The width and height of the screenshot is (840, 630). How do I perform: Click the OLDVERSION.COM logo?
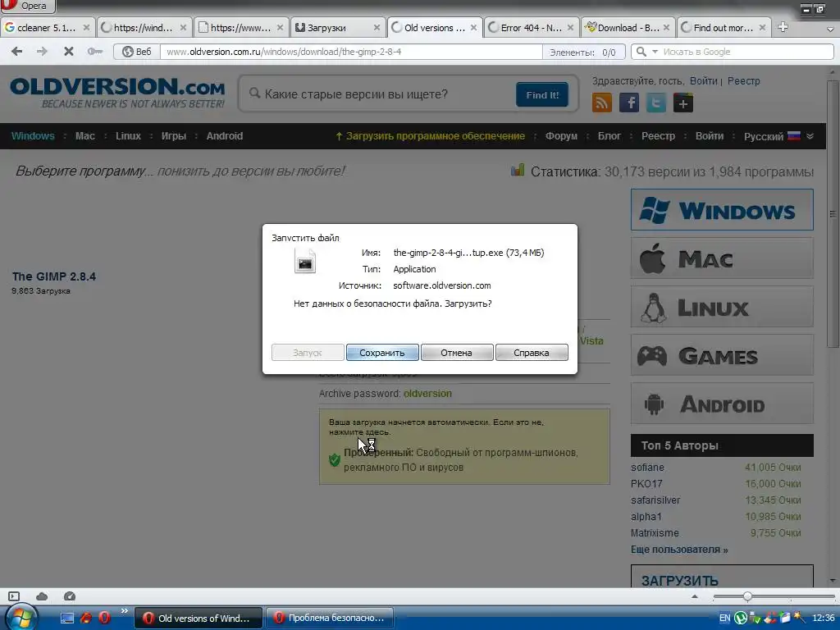[117, 92]
